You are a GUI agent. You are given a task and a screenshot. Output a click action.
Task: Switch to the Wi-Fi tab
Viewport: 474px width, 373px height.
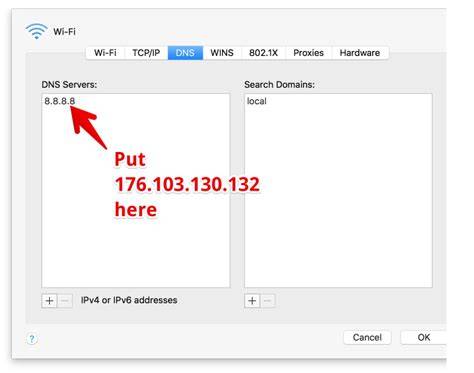click(x=105, y=53)
